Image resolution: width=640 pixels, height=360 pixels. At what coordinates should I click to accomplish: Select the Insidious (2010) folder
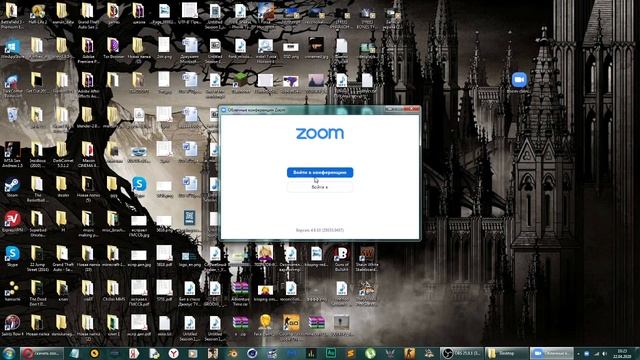tap(38, 153)
